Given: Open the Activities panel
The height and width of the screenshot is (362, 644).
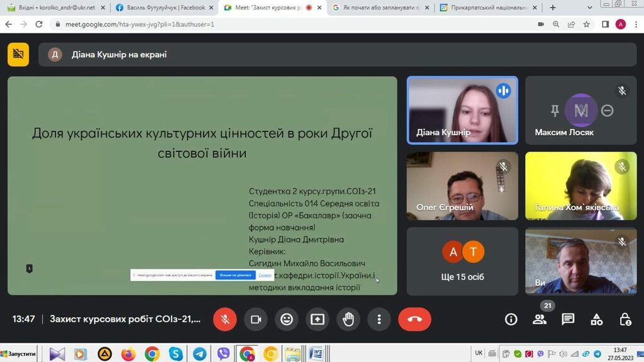Looking at the screenshot, I should 596,319.
